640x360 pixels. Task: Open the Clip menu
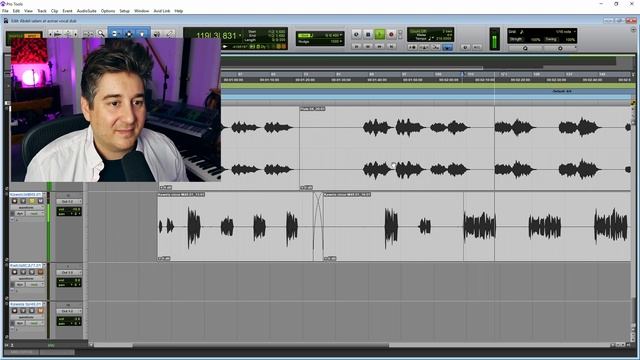[x=54, y=11]
